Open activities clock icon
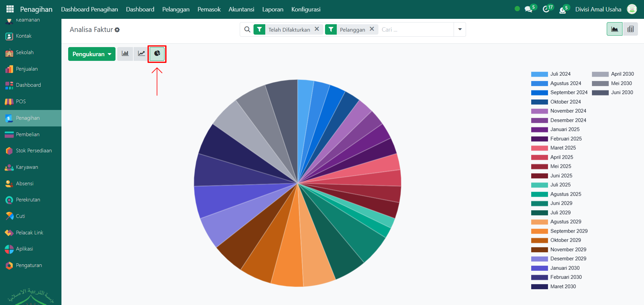644x305 pixels. [x=546, y=9]
